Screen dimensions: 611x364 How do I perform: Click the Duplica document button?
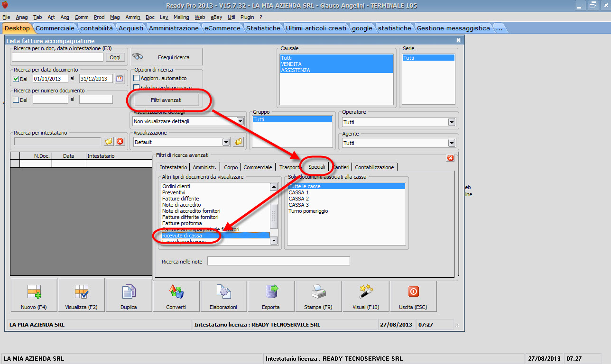pos(129,295)
